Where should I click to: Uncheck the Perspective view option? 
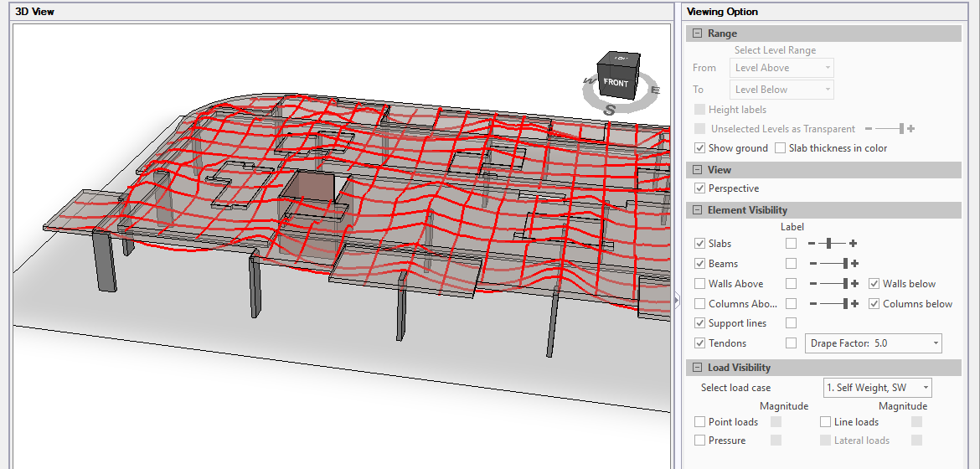click(x=700, y=188)
